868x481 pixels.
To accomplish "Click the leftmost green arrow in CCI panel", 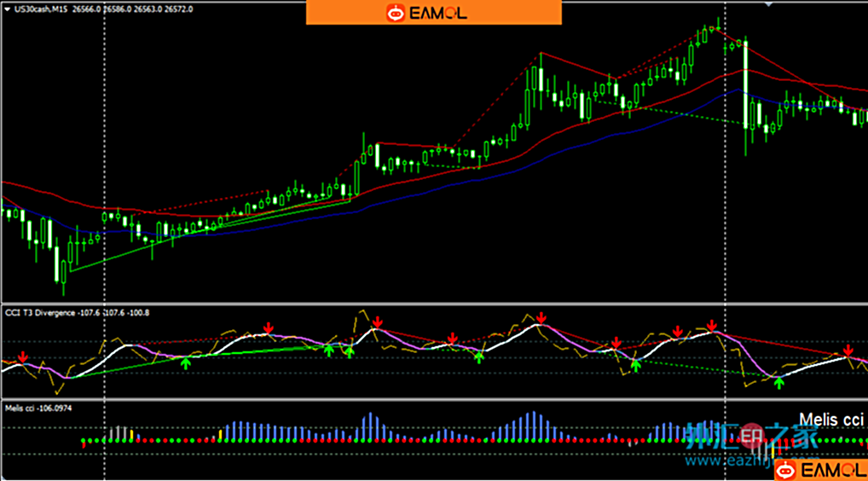I will (186, 364).
